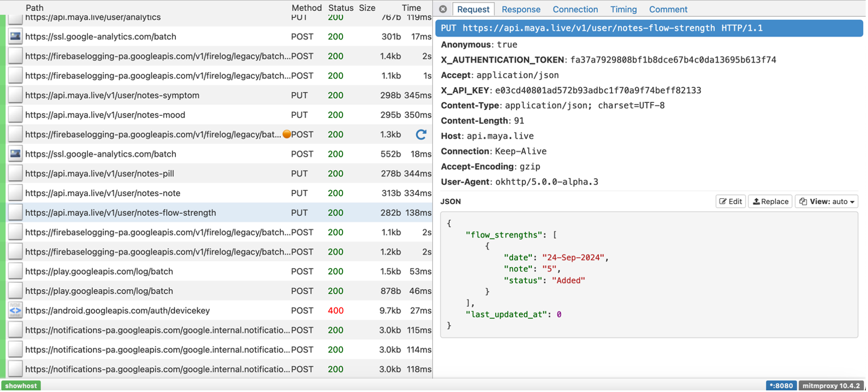868x392 pixels.
Task: Click the orange intercept marker icon
Action: tap(287, 134)
